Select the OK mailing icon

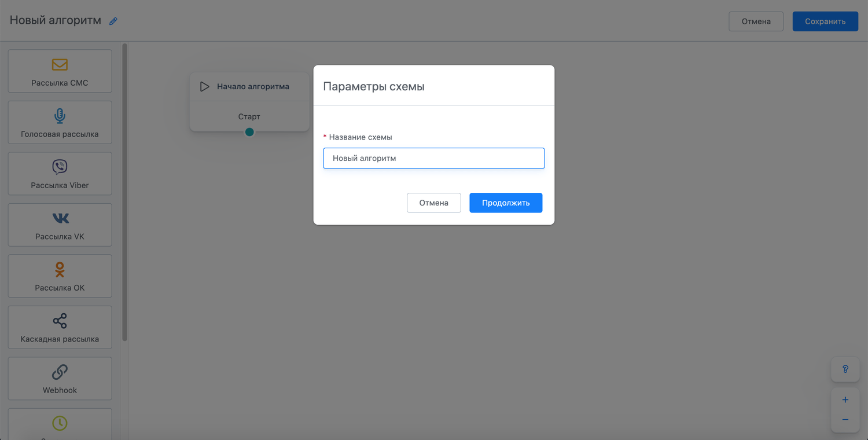pyautogui.click(x=60, y=269)
